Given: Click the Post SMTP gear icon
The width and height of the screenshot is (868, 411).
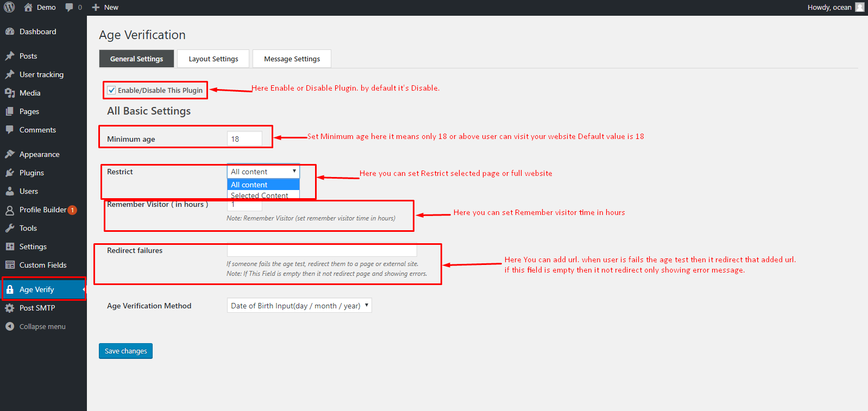Looking at the screenshot, I should (10, 308).
